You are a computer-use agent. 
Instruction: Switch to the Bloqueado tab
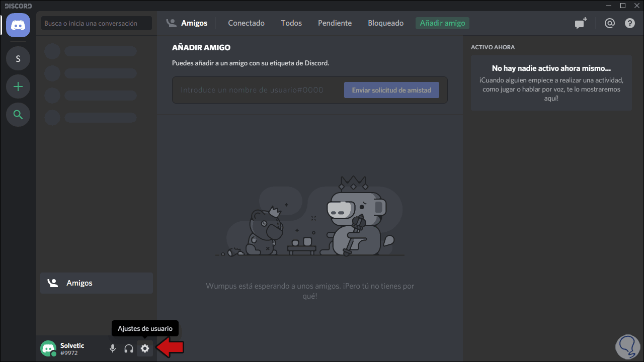385,23
